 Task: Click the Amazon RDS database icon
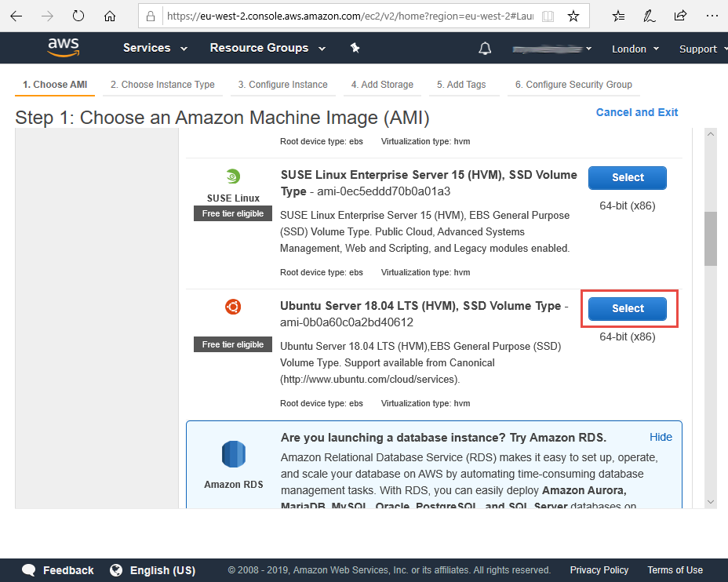pyautogui.click(x=234, y=454)
